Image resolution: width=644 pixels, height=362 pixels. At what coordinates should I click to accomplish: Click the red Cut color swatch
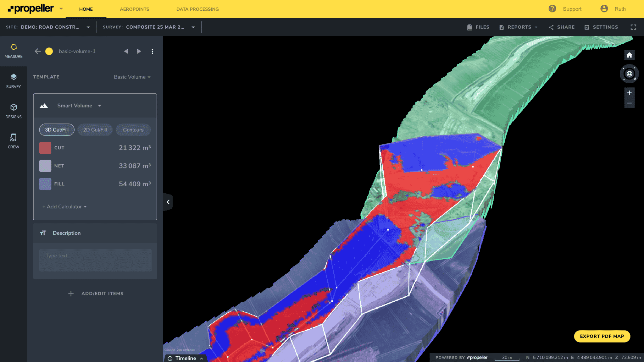(x=45, y=148)
